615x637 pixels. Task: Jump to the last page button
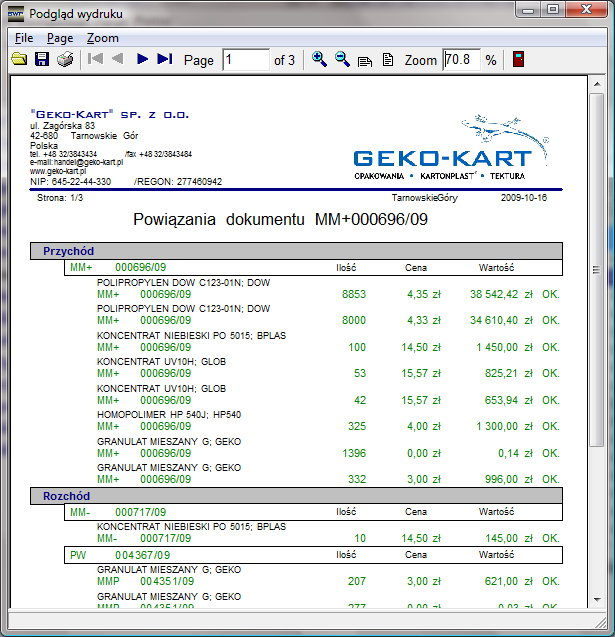click(x=165, y=60)
